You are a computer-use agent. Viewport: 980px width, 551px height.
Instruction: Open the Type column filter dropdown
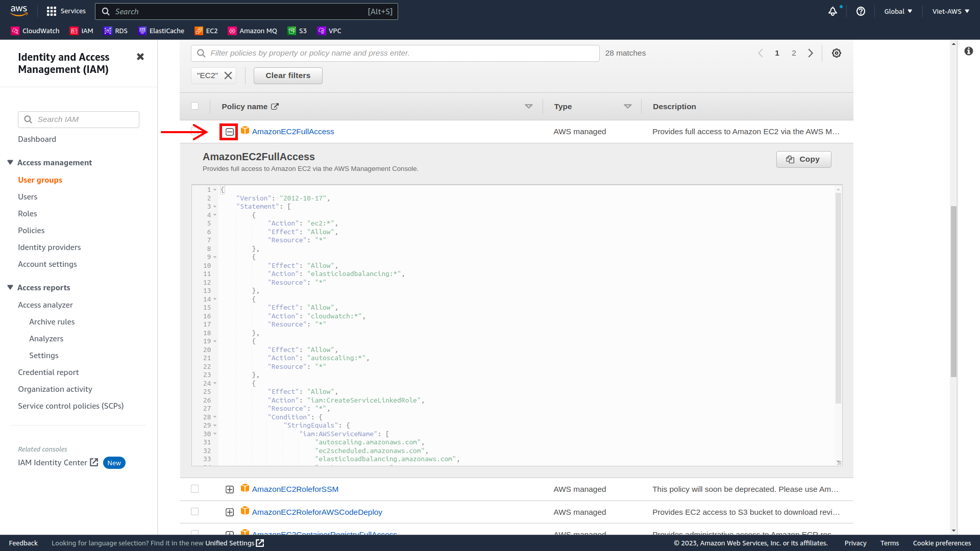click(x=628, y=107)
